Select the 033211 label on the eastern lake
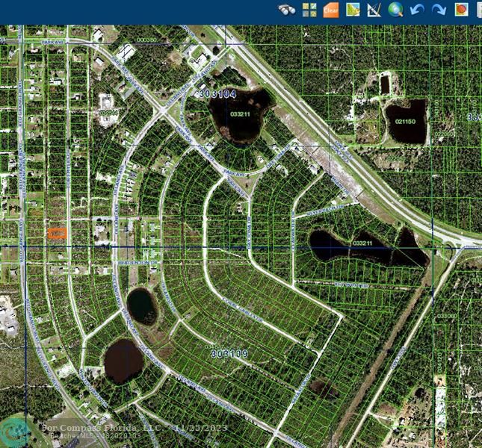482x448 pixels. click(362, 243)
